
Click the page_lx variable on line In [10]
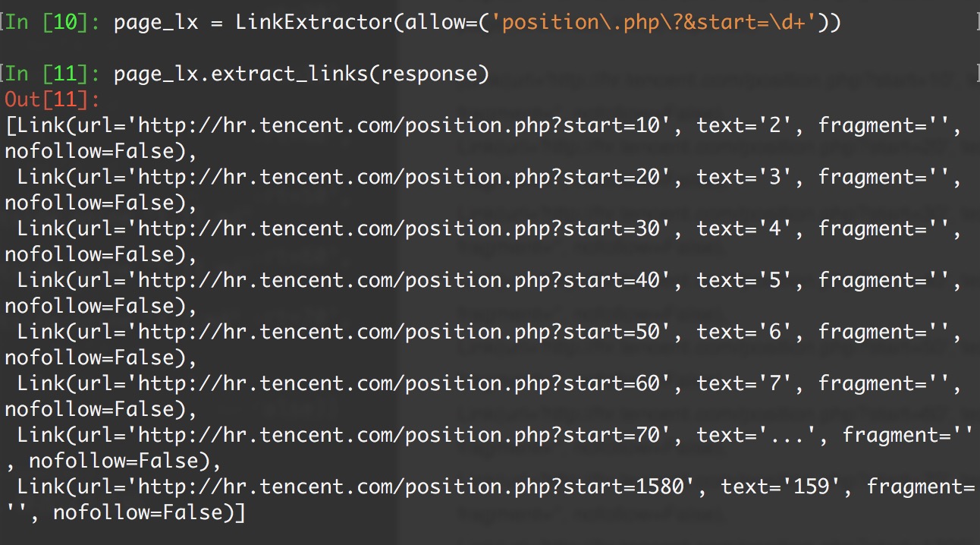tap(155, 23)
